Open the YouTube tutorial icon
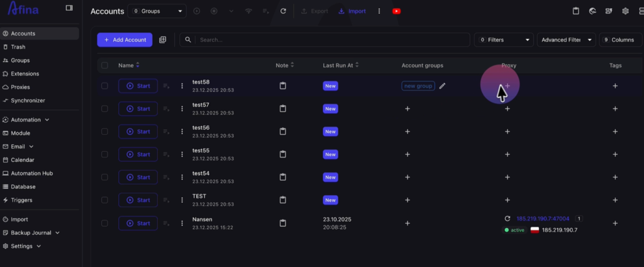This screenshot has height=267, width=644. [x=396, y=11]
